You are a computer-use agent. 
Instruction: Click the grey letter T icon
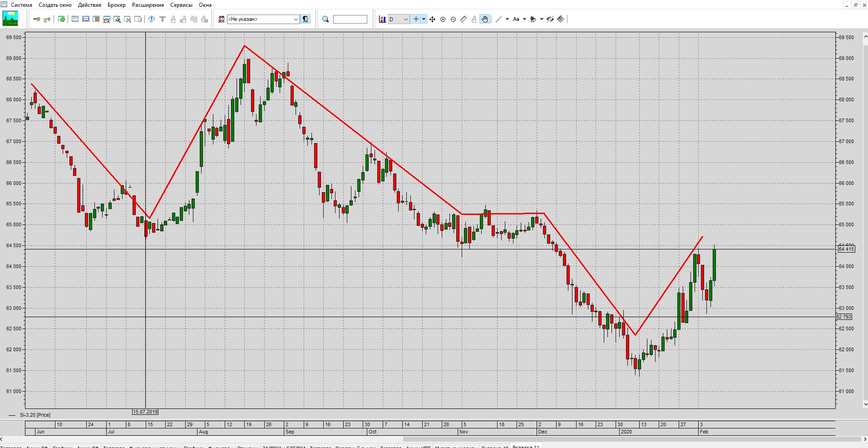coord(163,19)
